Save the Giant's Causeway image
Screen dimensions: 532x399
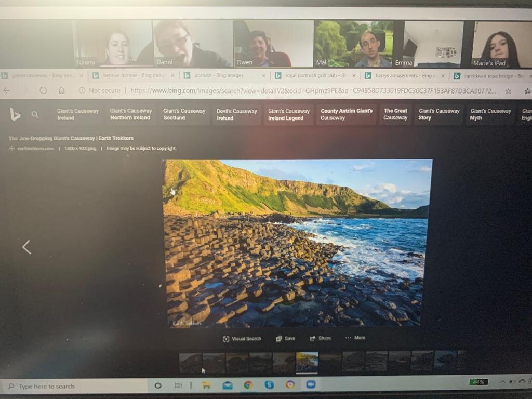click(285, 338)
